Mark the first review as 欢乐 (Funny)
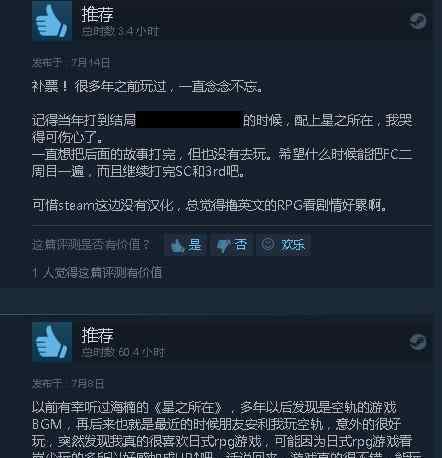442x458 pixels. [x=284, y=245]
